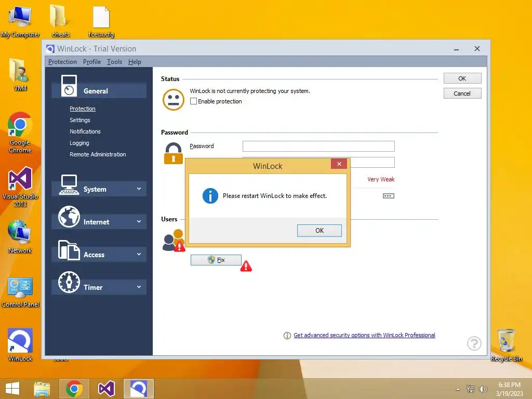Viewport: 532px width, 399px height.
Task: Click the System computer icon
Action: pos(69,185)
